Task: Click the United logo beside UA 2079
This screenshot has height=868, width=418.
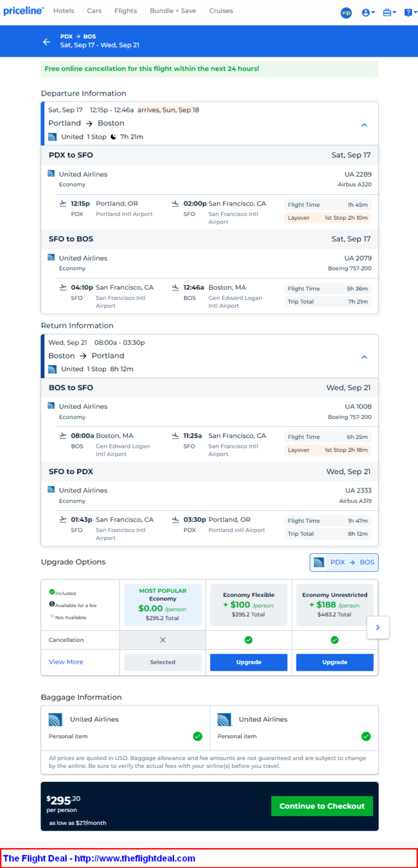Action: (x=51, y=257)
